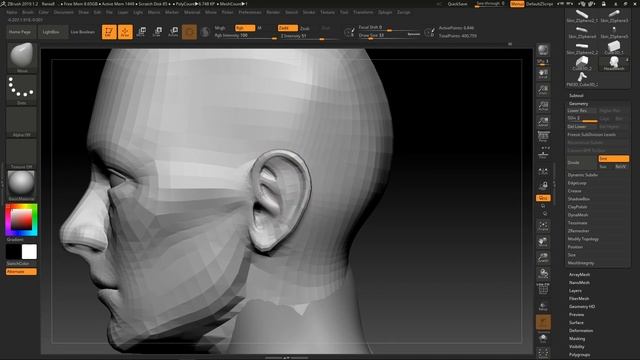This screenshot has height=360, width=640.
Task: Enable Edit mode in the top shelf
Action: click(x=109, y=32)
